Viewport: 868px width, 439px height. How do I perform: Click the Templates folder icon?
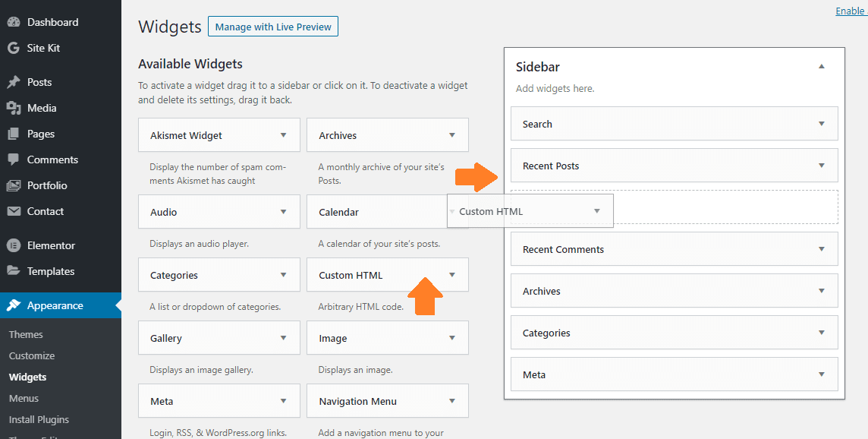pos(14,271)
